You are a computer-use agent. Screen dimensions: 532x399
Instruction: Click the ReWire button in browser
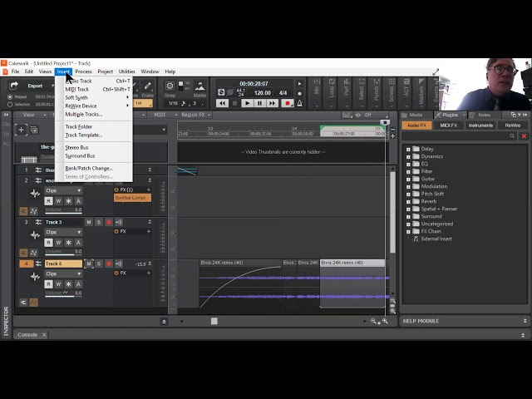512,126
